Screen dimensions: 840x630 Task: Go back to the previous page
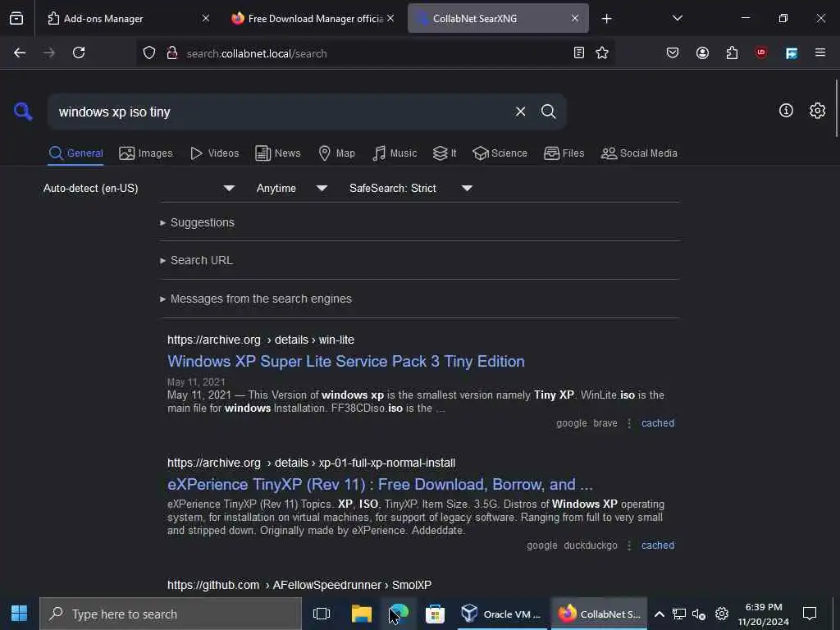20,52
